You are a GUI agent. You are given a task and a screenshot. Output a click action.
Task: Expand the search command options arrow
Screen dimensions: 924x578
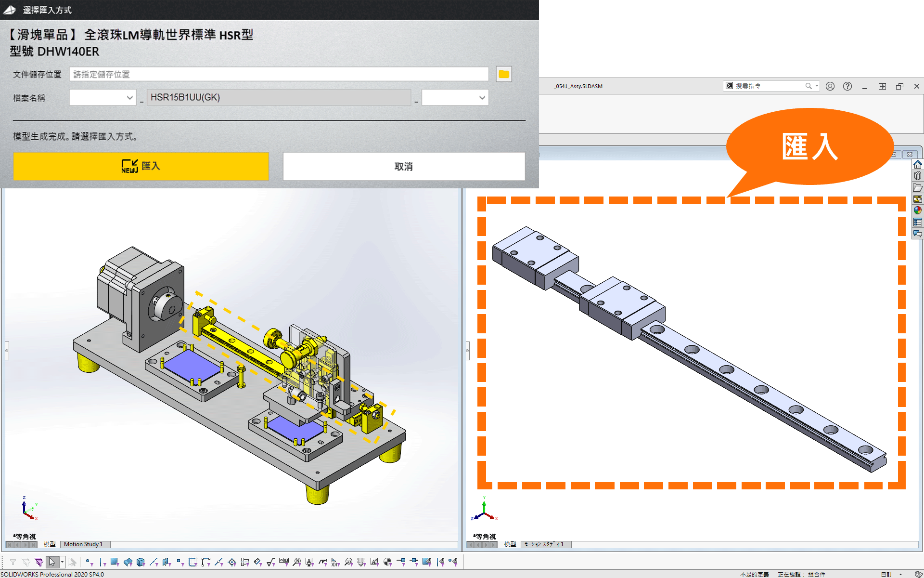tap(817, 86)
